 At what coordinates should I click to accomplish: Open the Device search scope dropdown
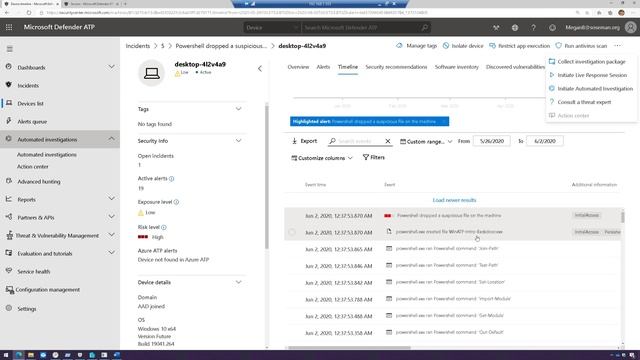tap(272, 27)
